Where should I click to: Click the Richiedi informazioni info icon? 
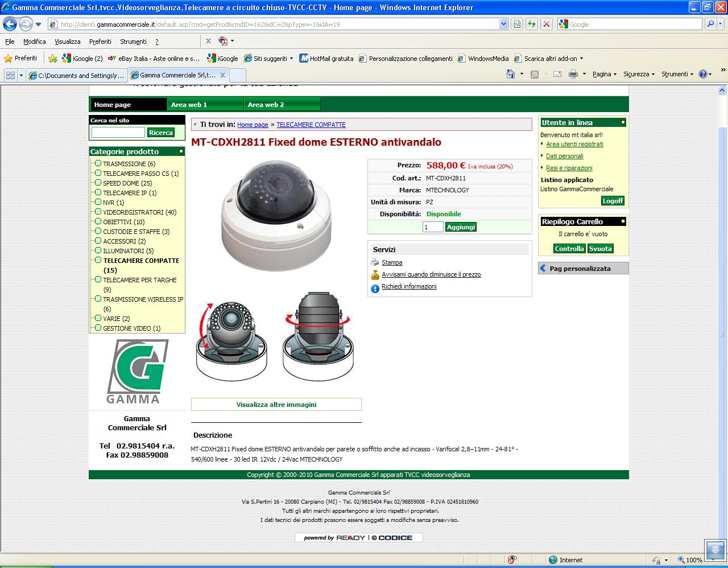click(x=375, y=289)
